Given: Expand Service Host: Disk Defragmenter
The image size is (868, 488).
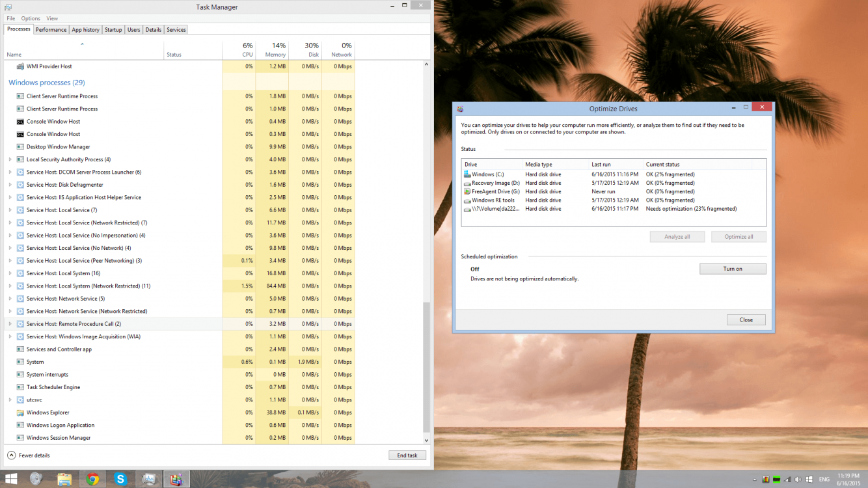Looking at the screenshot, I should [10, 185].
